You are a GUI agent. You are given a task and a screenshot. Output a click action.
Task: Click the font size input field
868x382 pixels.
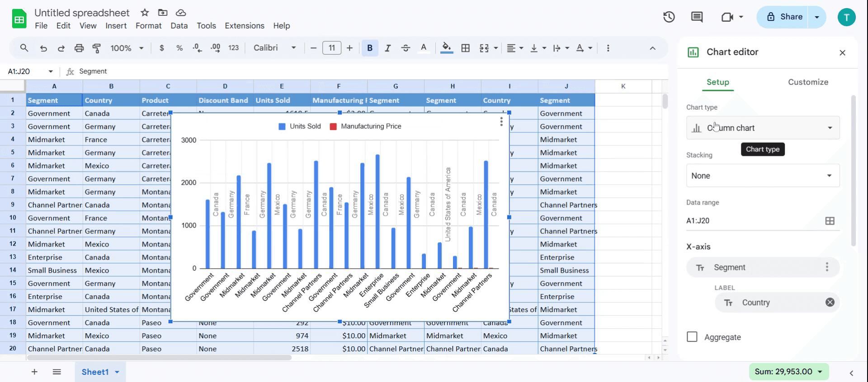[331, 48]
